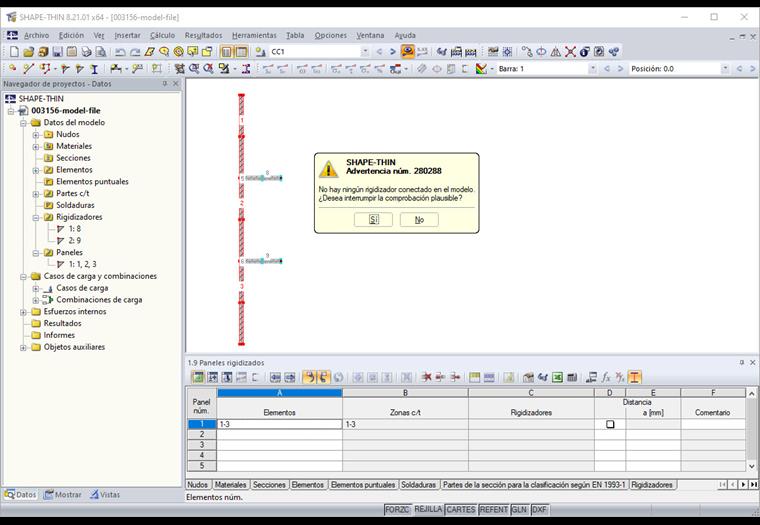Screen dimensions: 760x525
Task: Click the Sí button in the warning dialog
Action: [x=373, y=220]
